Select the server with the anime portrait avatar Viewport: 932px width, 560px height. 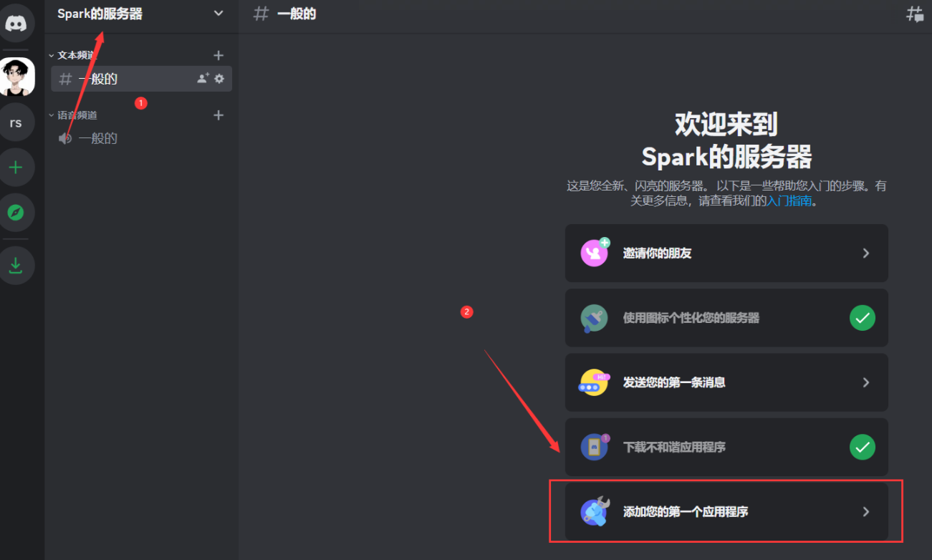coord(16,77)
